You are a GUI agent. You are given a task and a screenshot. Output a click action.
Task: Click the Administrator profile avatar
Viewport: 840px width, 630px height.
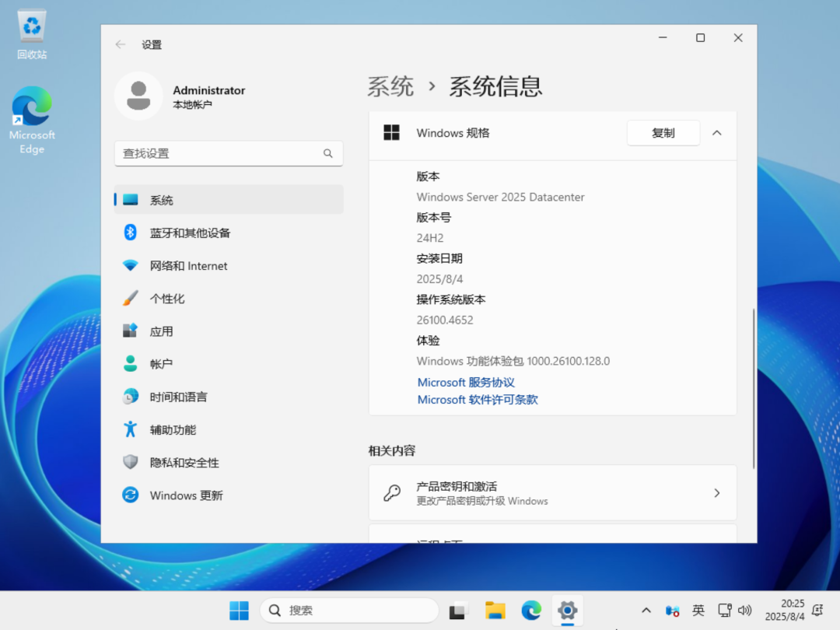click(138, 96)
